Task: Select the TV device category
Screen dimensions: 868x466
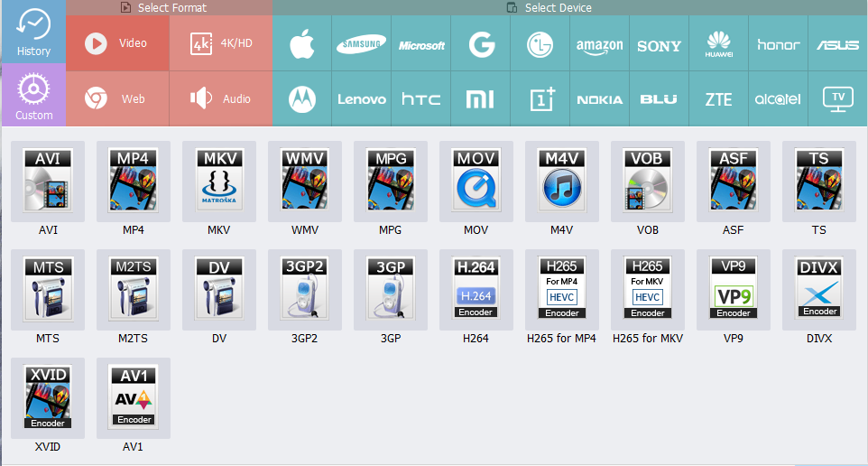Action: pyautogui.click(x=838, y=98)
